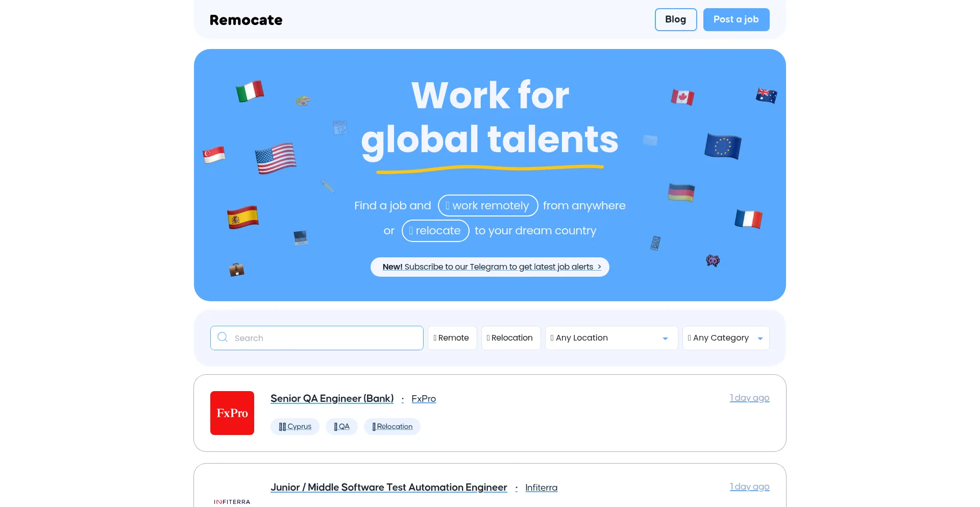The image size is (980, 507).
Task: Visit the Infiterra company link
Action: [541, 488]
